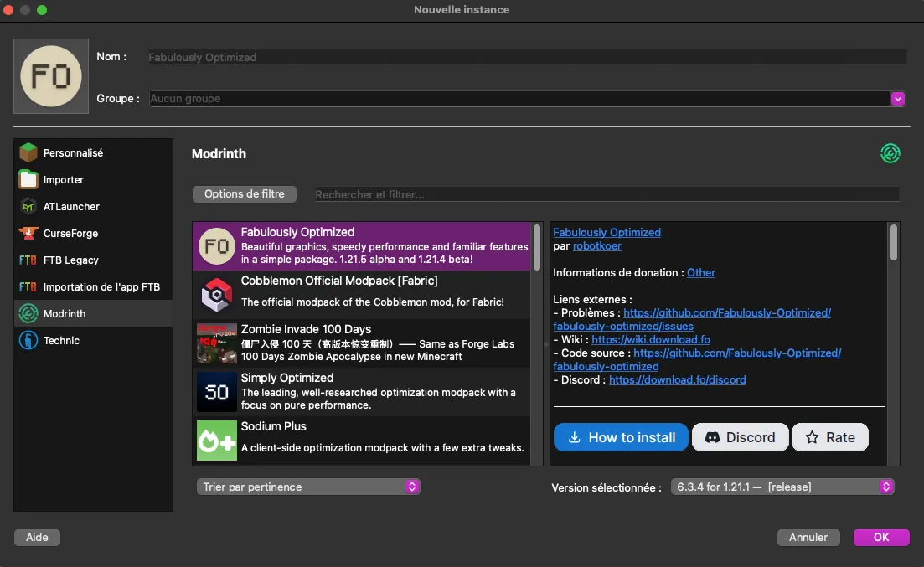
Task: Open the Importer page
Action: point(64,180)
